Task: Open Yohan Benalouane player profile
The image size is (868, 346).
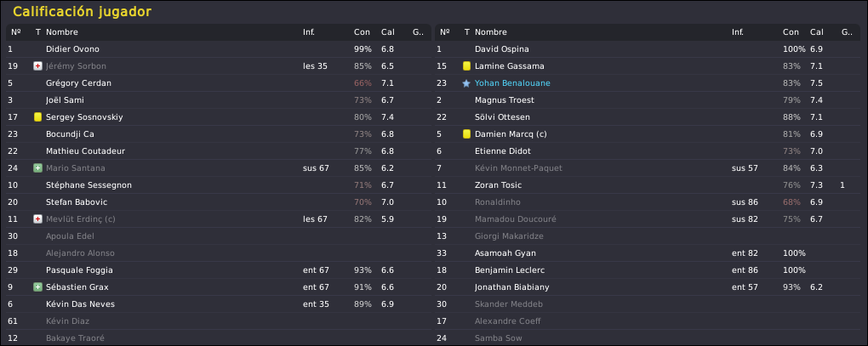Action: [x=512, y=83]
